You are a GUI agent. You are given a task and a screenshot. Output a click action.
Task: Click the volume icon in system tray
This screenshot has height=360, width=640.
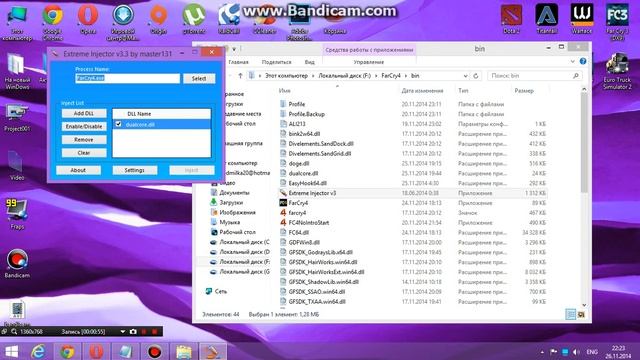(x=576, y=352)
